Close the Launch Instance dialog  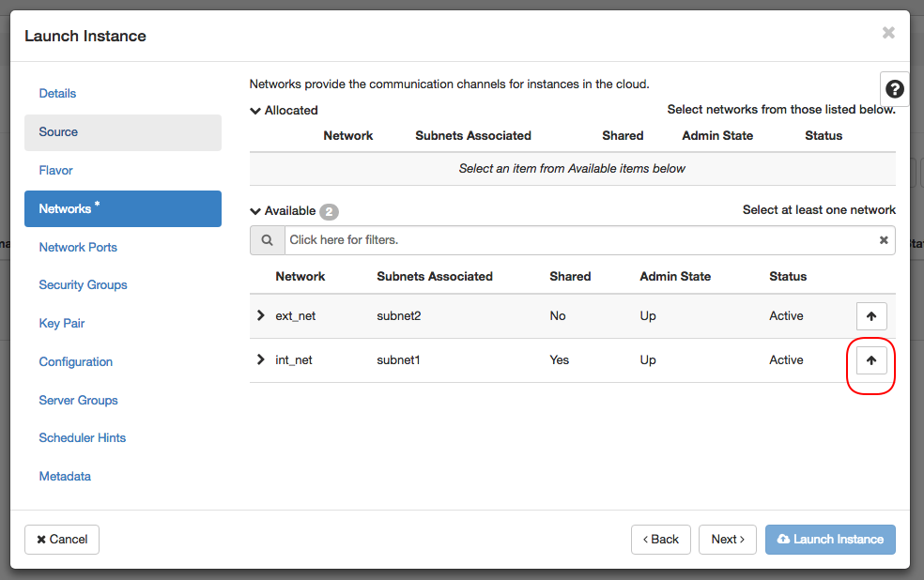(x=888, y=33)
